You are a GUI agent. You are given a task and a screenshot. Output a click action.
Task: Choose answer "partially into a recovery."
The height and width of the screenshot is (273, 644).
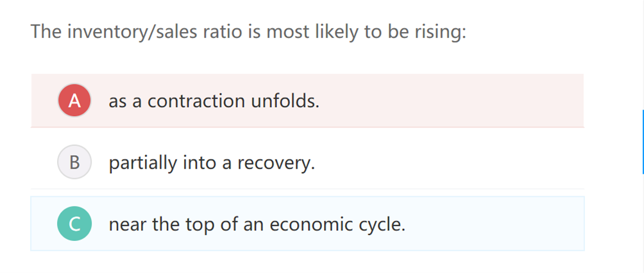(x=212, y=163)
